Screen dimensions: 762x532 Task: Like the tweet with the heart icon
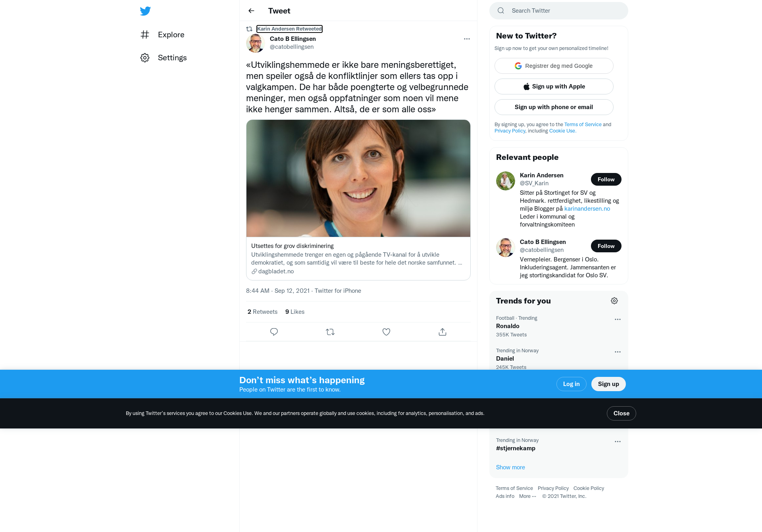tap(386, 332)
